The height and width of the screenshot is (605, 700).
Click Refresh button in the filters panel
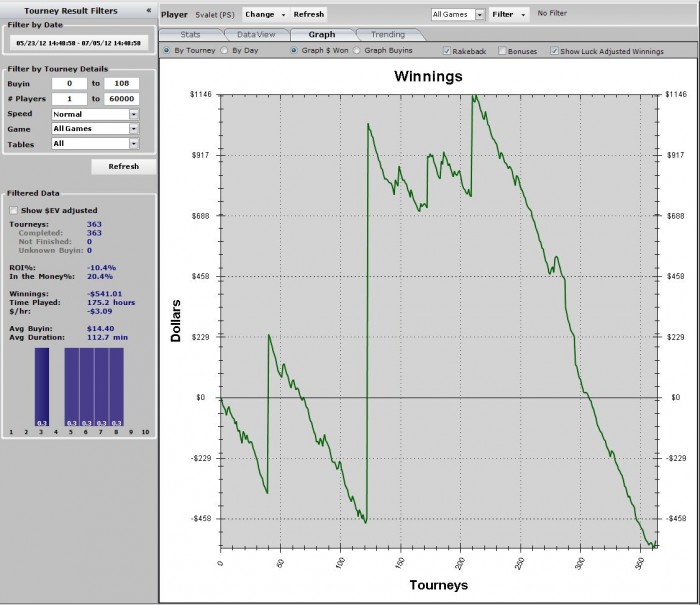point(124,167)
